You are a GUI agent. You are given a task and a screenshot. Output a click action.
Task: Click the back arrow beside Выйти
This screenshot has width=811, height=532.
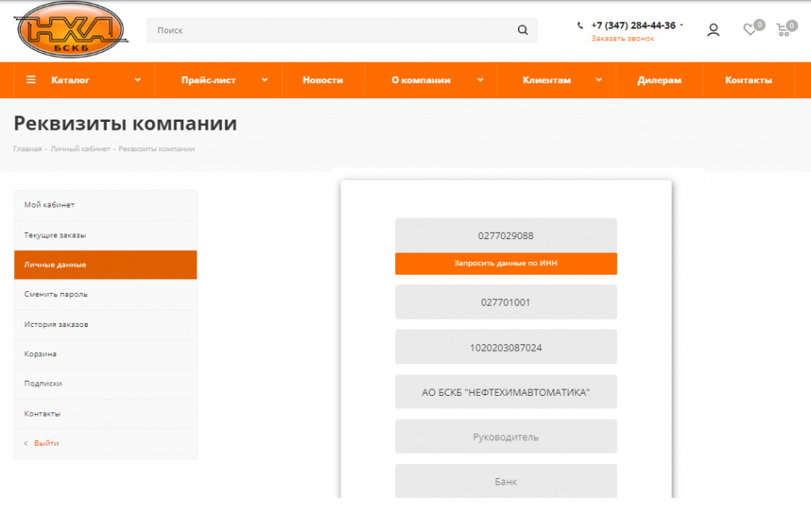[26, 443]
